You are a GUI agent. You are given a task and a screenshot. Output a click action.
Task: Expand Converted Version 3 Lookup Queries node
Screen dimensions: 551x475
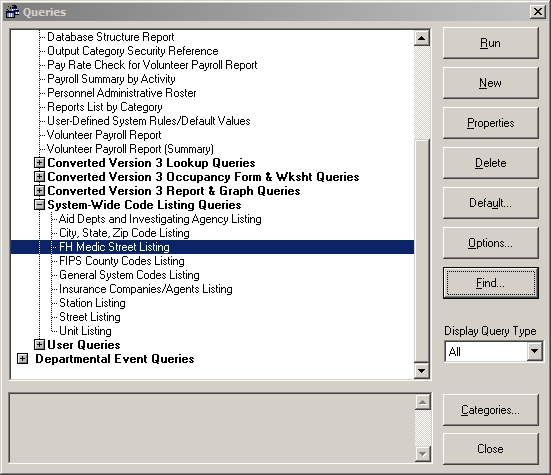(x=39, y=163)
